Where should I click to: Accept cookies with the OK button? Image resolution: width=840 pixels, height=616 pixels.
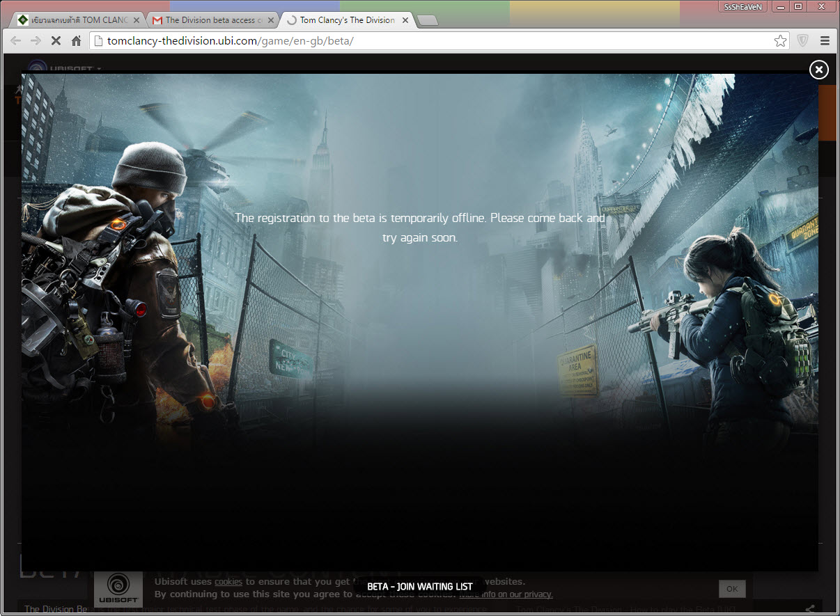[732, 589]
